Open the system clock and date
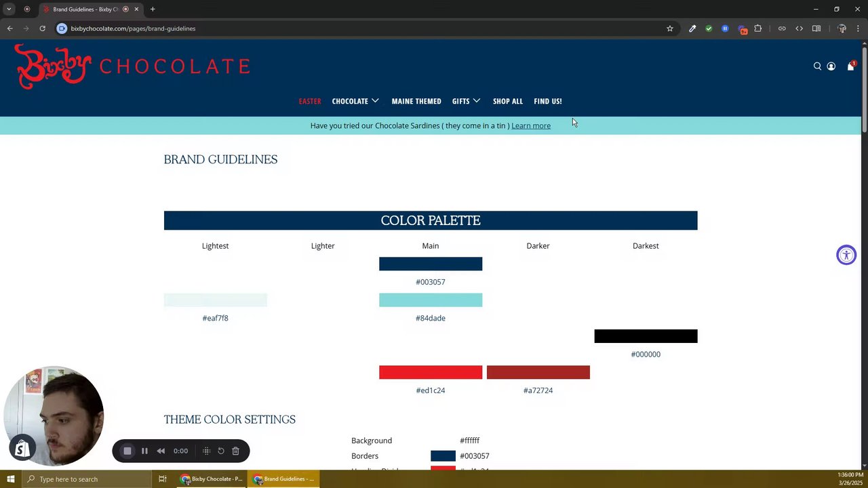 [850, 479]
